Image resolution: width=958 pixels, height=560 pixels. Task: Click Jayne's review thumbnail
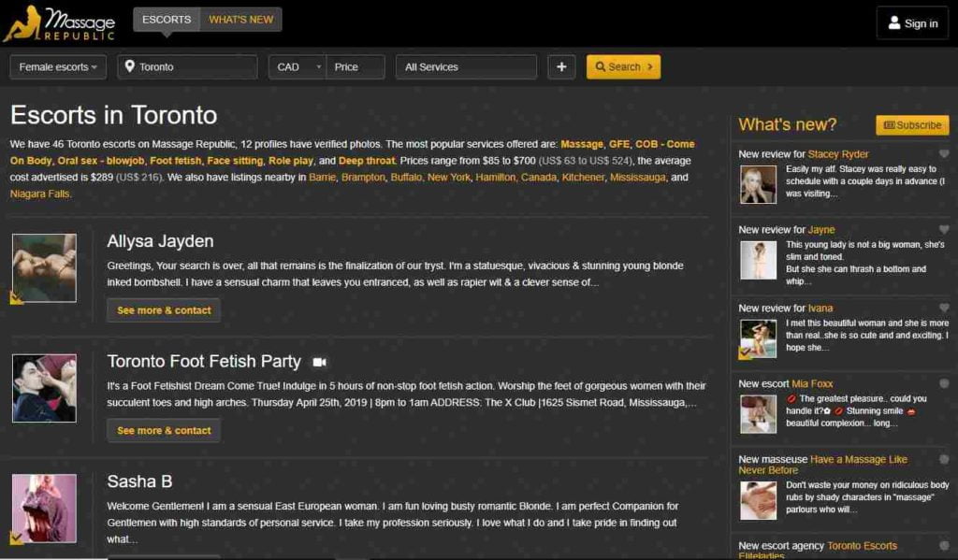pos(758,260)
